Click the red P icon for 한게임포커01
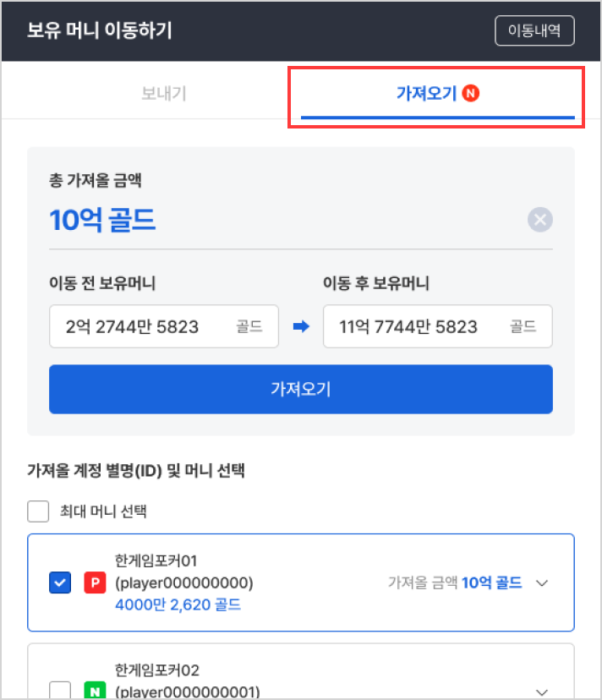The height and width of the screenshot is (700, 602). pyautogui.click(x=94, y=582)
